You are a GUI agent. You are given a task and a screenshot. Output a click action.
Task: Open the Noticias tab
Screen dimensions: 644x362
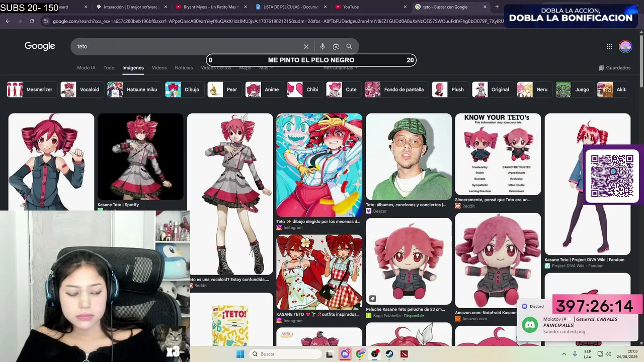click(184, 68)
